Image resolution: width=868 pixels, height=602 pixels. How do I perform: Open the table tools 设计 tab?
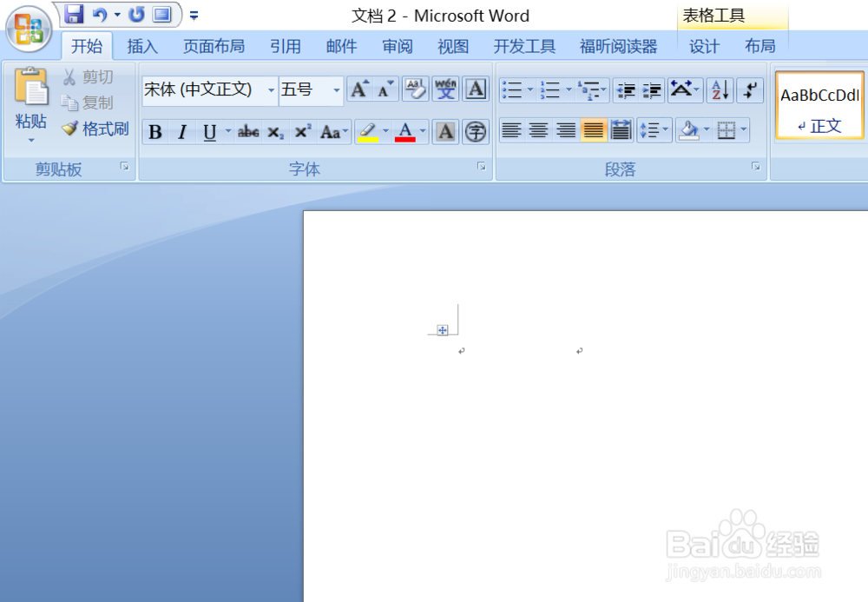point(704,46)
